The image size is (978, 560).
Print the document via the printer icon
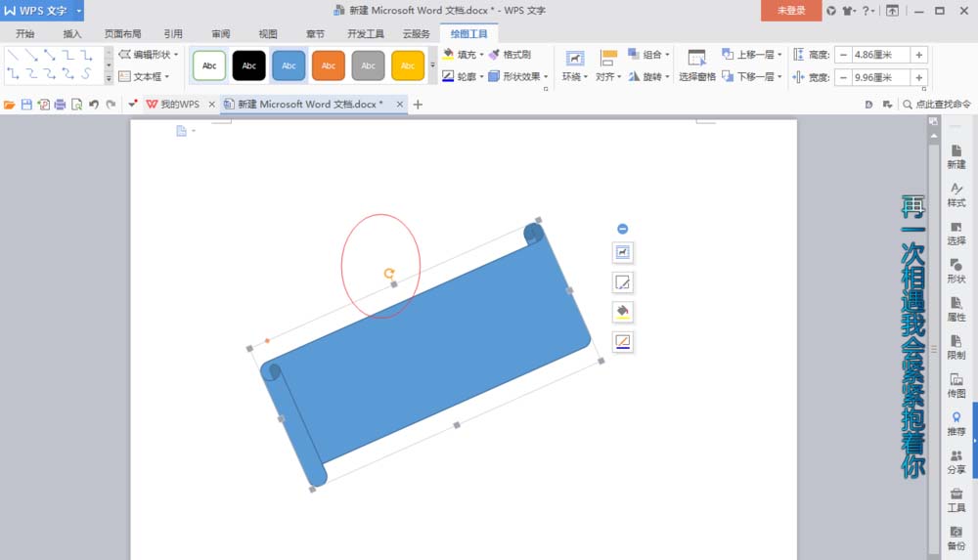coord(60,105)
